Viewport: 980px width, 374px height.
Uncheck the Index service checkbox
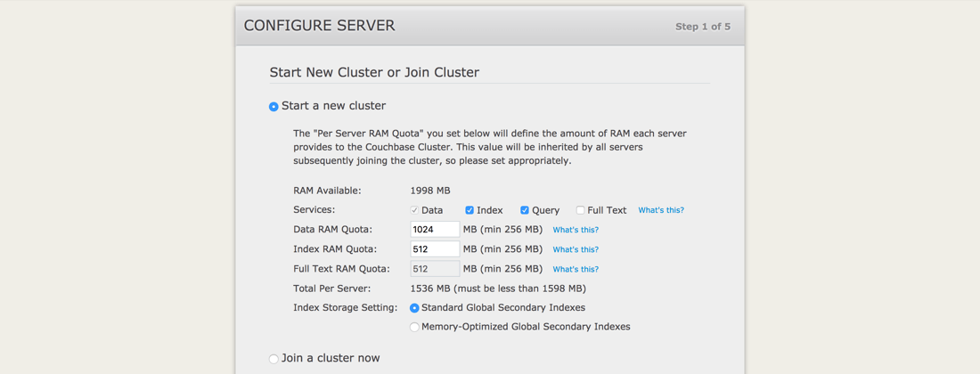point(470,210)
